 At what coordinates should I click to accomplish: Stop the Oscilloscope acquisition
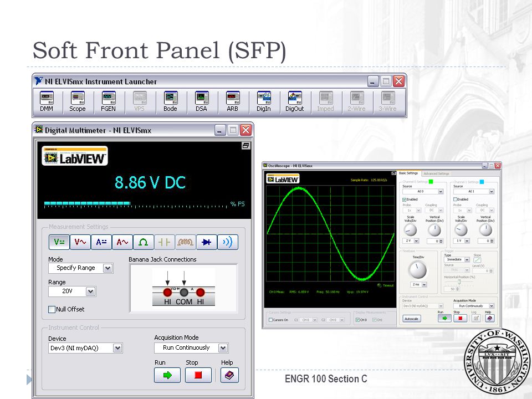point(461,318)
